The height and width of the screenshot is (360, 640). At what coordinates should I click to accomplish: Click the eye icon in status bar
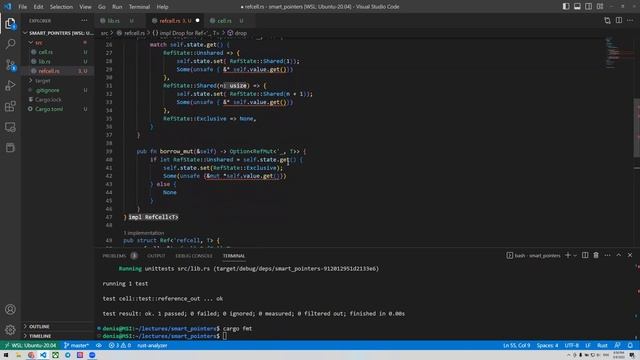click(x=99, y=345)
